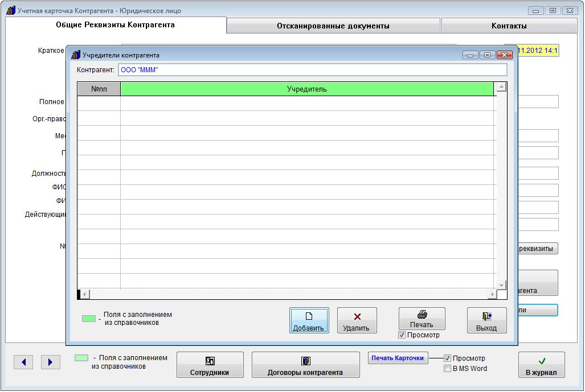Toggle Просмотр checkbox under Печать button

[x=402, y=335]
